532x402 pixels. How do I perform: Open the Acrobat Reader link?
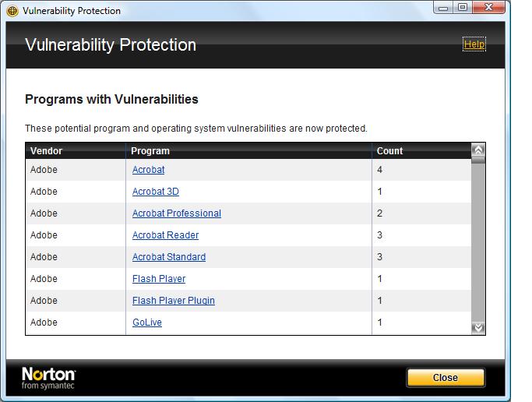165,235
